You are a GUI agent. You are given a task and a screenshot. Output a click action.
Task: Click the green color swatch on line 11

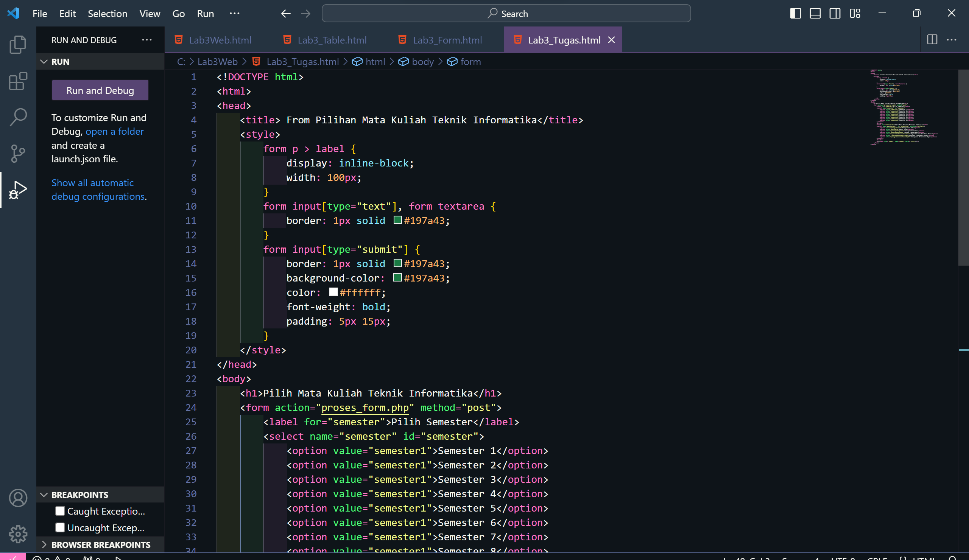397,220
